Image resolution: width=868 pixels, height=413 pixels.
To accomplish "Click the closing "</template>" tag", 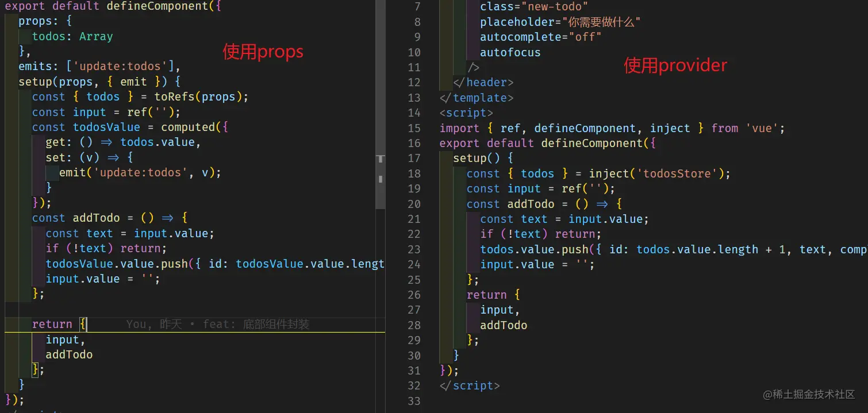I will point(477,98).
